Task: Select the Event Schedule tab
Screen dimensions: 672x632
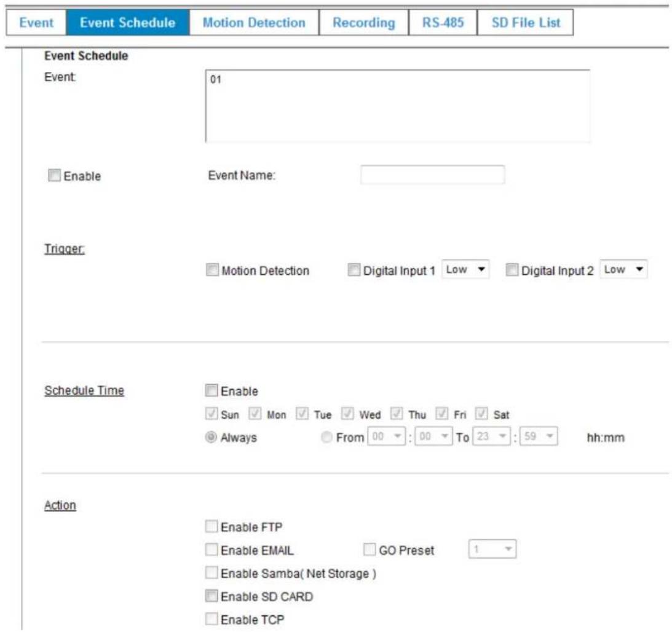Action: (128, 22)
